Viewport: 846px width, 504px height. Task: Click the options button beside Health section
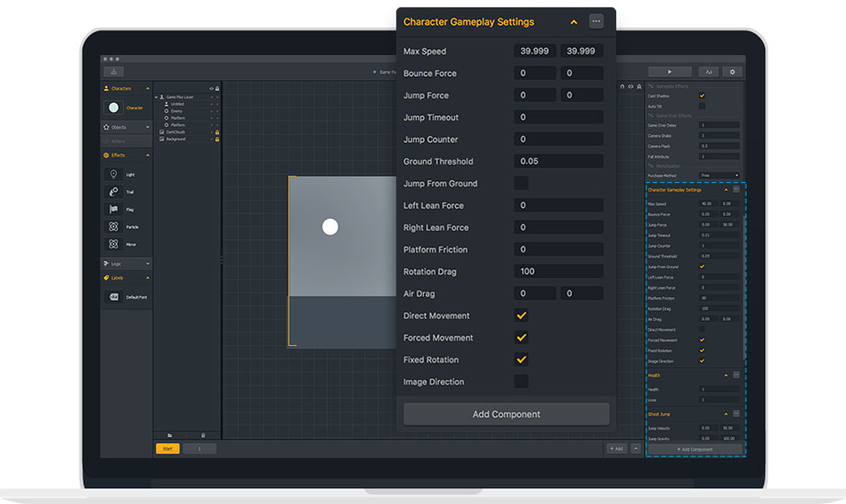coord(736,375)
